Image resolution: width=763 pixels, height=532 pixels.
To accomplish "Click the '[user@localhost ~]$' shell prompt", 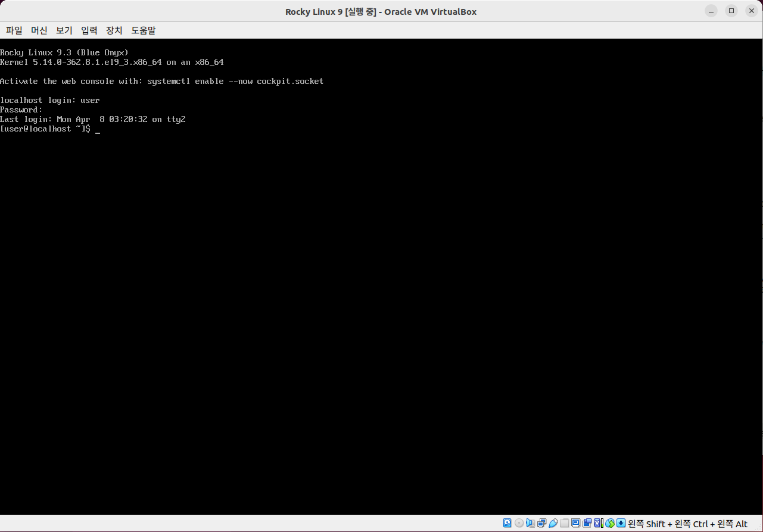I will tap(45, 129).
